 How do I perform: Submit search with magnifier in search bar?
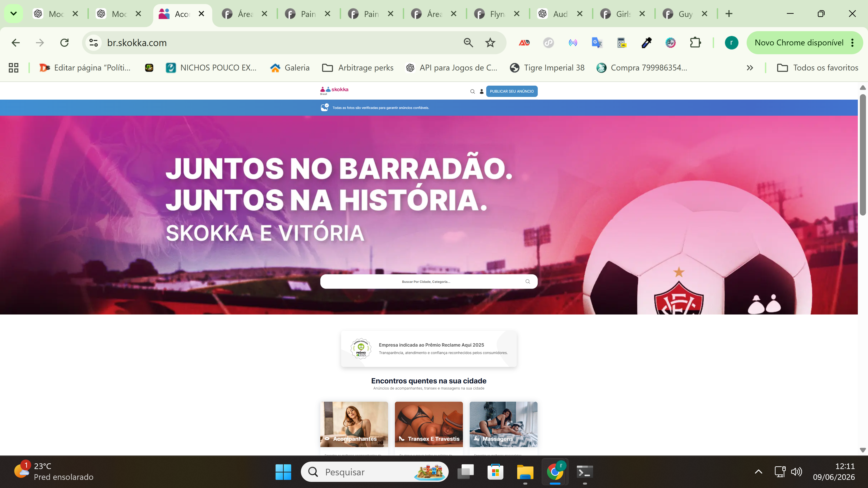pyautogui.click(x=528, y=282)
